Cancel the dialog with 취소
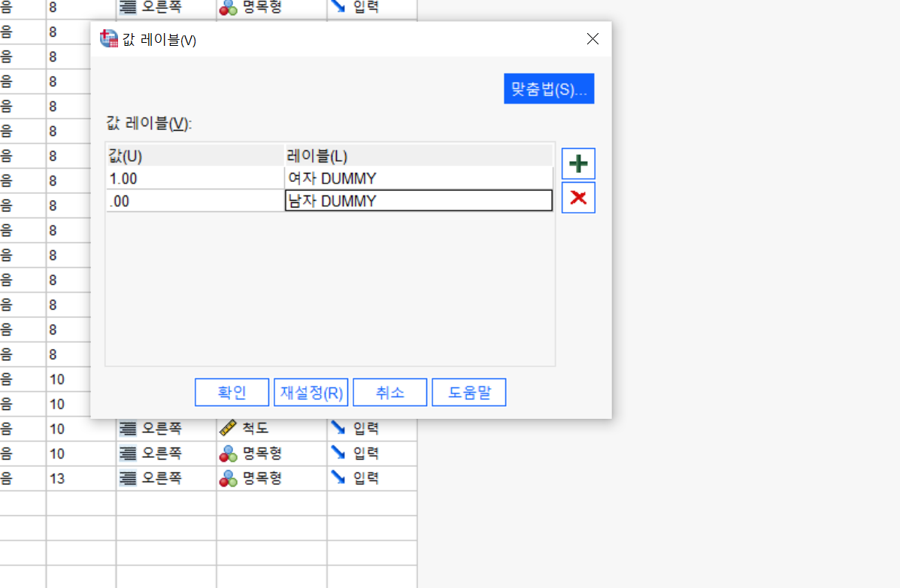Screen dimensions: 900x588 click(x=389, y=393)
